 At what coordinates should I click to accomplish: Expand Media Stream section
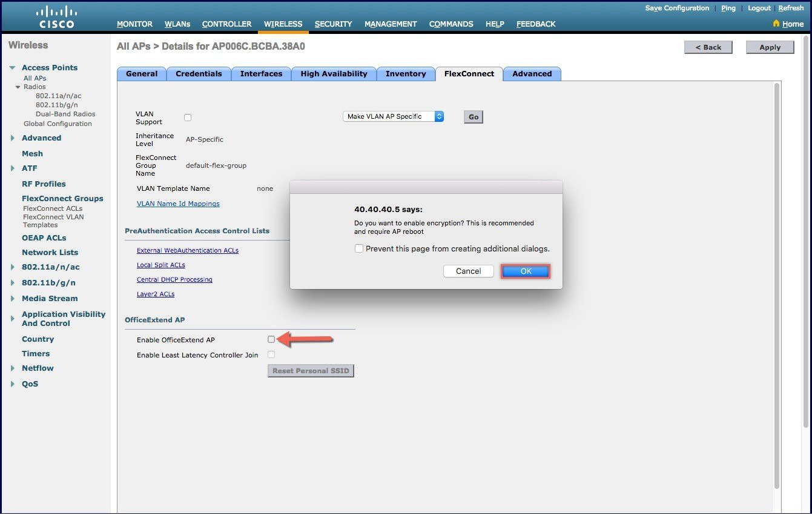(13, 299)
